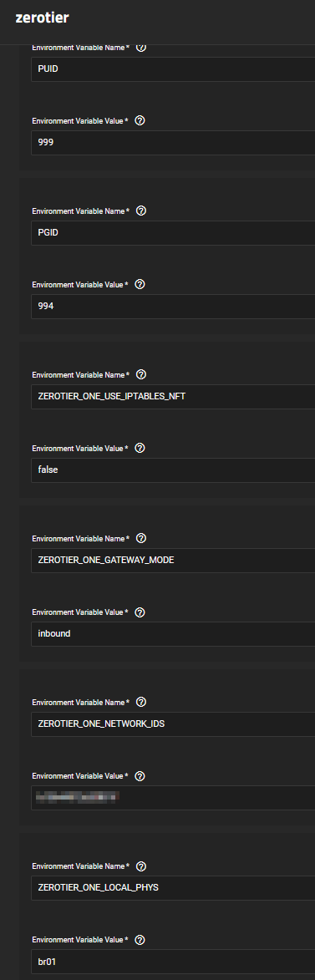Select the ZEROTIER_ONE_NETWORK_IDS name field
This screenshot has height=980, width=315.
173,724
